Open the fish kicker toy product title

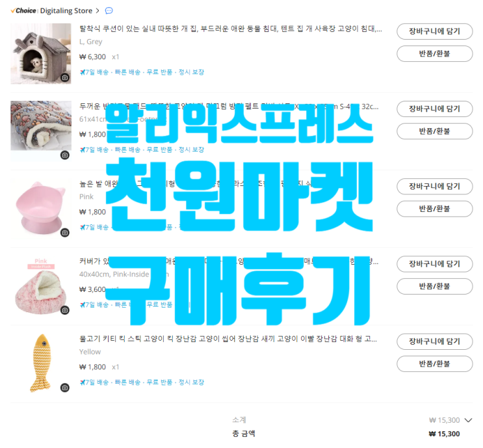(228, 339)
